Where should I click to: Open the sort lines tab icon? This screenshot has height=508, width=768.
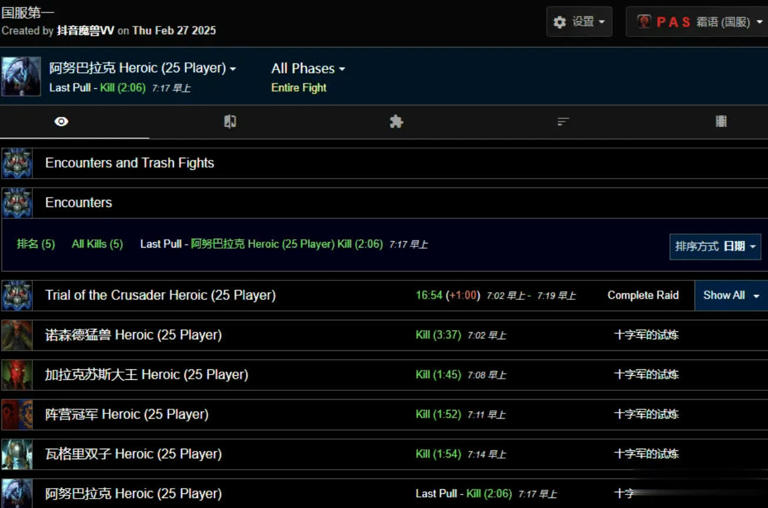[x=563, y=121]
